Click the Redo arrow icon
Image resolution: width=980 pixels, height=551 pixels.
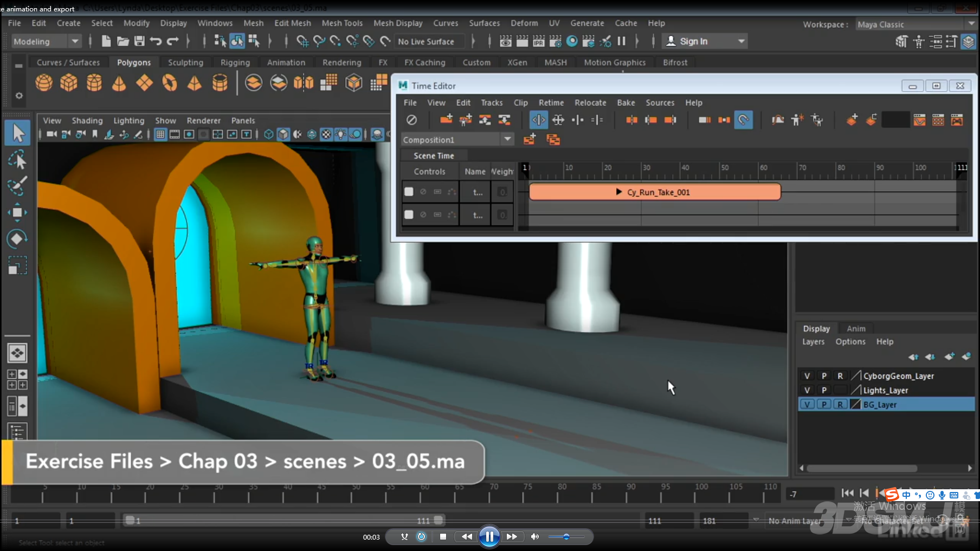pyautogui.click(x=172, y=41)
